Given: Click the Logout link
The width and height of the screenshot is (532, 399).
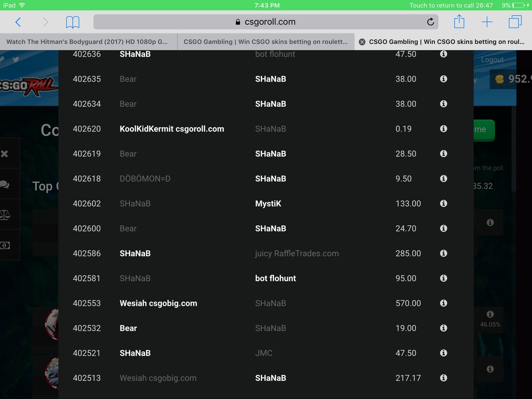Looking at the screenshot, I should click(492, 59).
